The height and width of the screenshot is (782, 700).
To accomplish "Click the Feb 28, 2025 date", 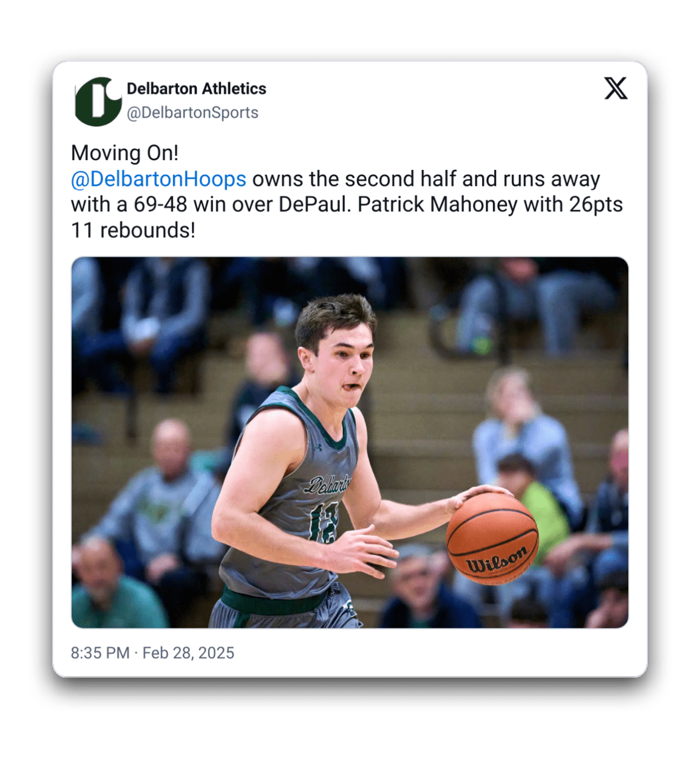I will pos(188,653).
